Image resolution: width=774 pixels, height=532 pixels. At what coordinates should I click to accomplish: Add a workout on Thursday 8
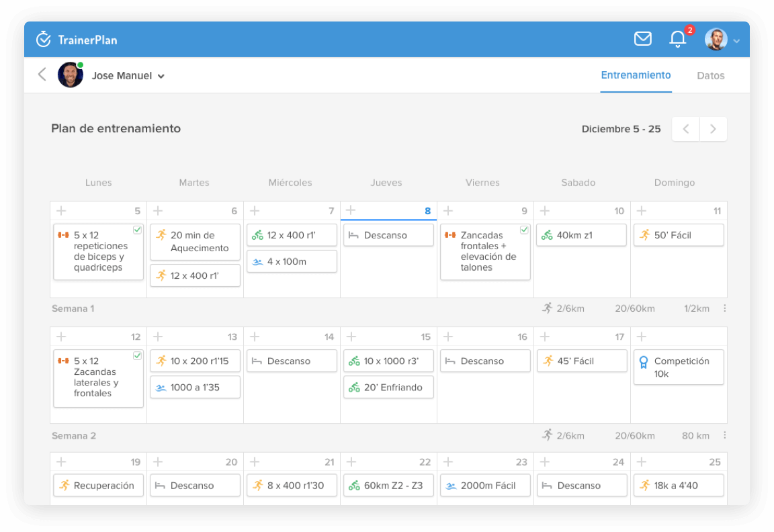click(351, 211)
